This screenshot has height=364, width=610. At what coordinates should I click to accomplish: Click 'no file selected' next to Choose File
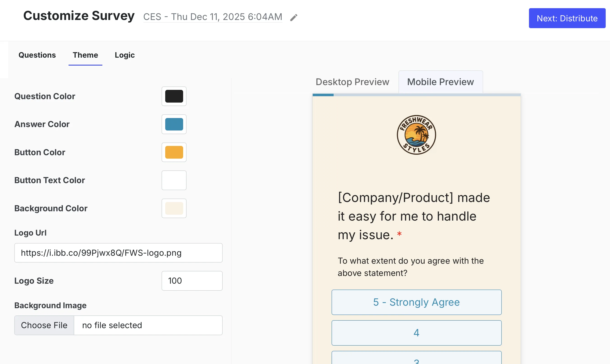click(148, 325)
